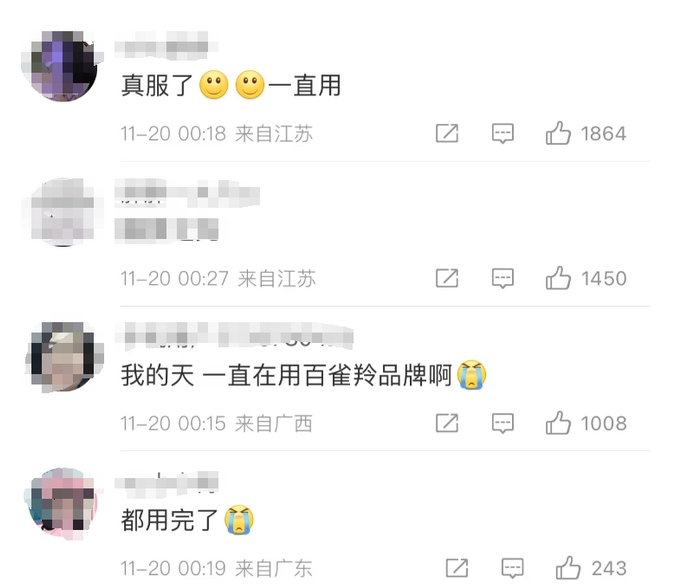Like the 都用完了 comment with 243 likes

[x=568, y=568]
